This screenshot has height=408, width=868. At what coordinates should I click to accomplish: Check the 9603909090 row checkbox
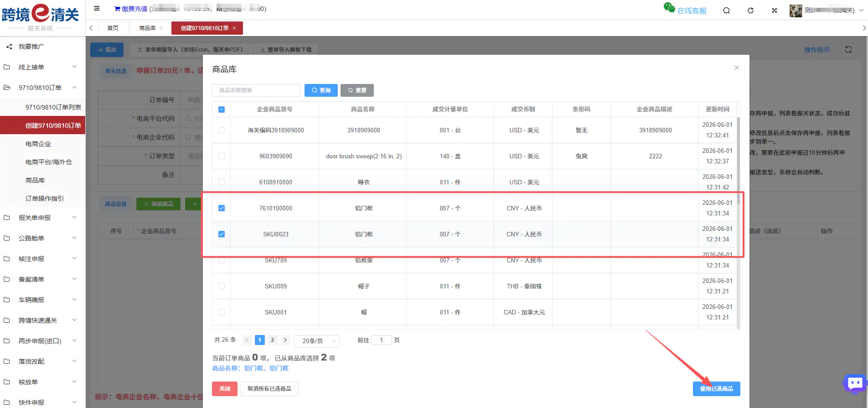click(x=222, y=156)
